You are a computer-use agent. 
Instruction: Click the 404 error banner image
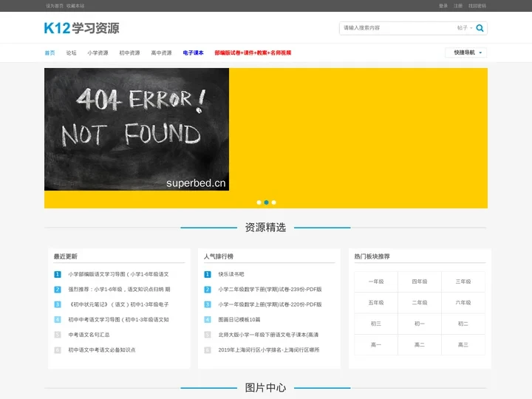pos(137,129)
